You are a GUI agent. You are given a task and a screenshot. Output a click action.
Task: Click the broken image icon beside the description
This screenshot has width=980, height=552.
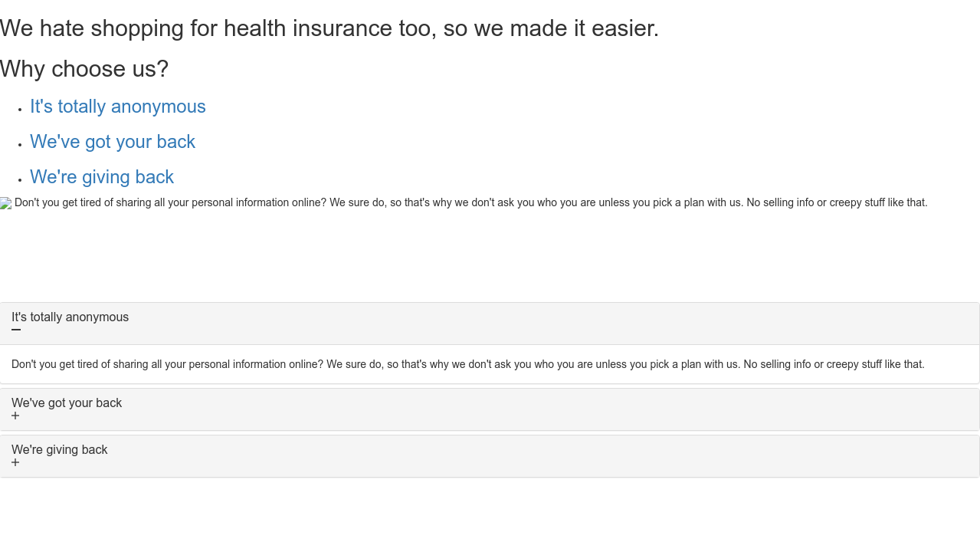[6, 203]
